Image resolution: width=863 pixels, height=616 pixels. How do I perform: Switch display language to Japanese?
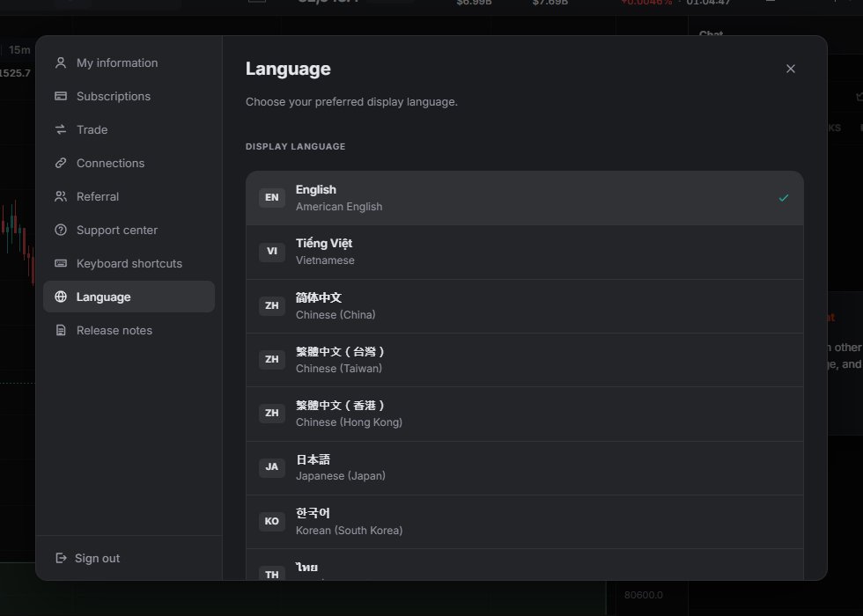click(525, 468)
